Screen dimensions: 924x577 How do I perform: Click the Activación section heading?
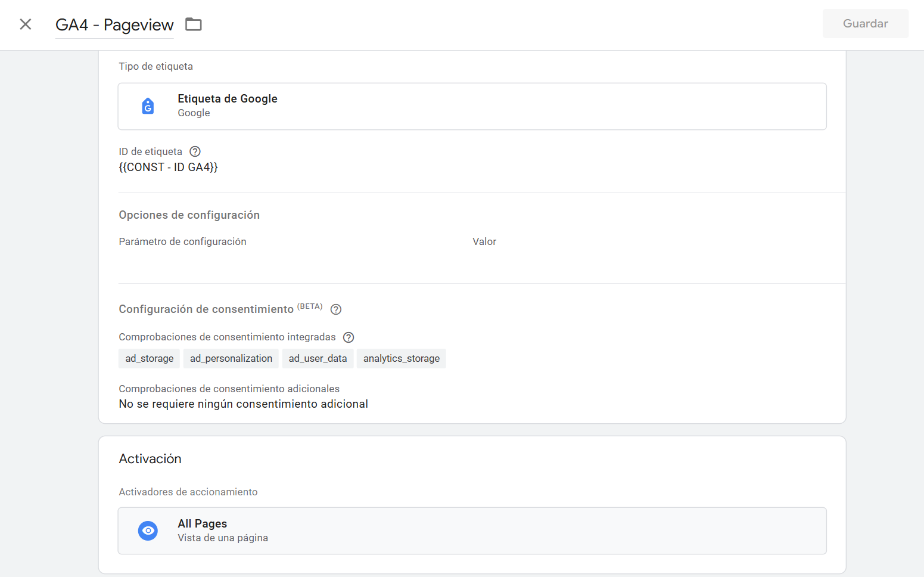point(150,459)
